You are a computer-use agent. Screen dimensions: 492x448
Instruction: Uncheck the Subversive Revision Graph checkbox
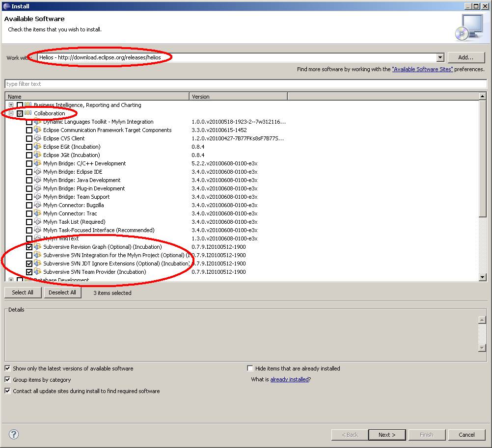click(29, 247)
